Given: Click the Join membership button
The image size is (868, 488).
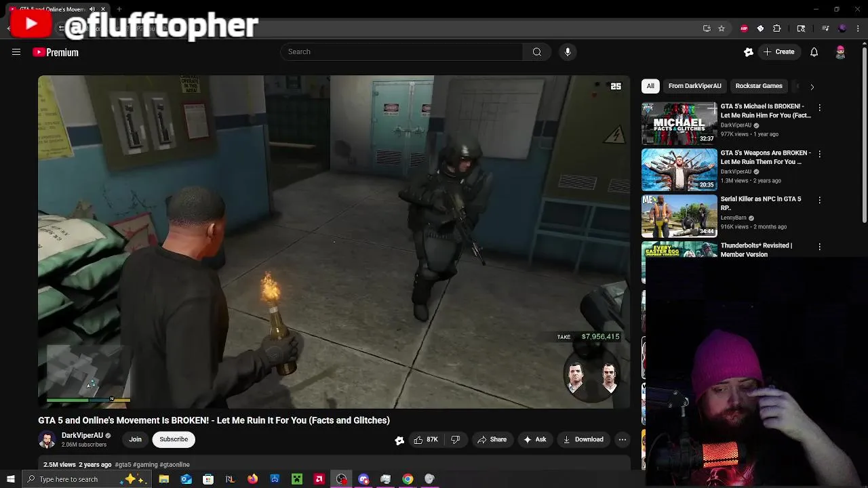Looking at the screenshot, I should (136, 439).
